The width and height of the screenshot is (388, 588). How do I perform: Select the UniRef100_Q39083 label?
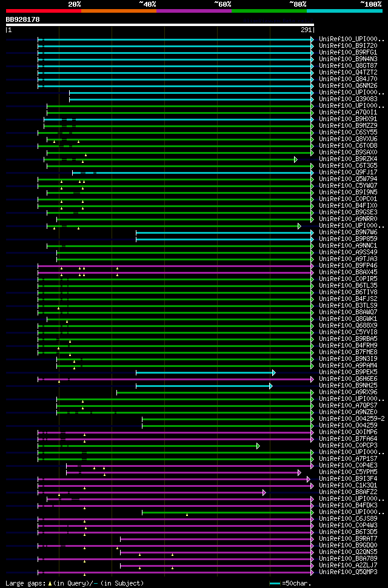tap(348, 99)
